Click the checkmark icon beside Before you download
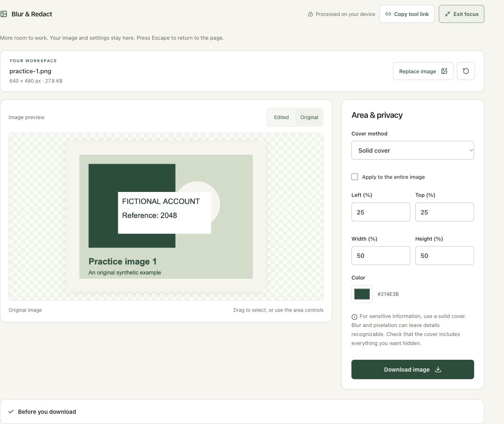The height and width of the screenshot is (424, 504). 11,412
